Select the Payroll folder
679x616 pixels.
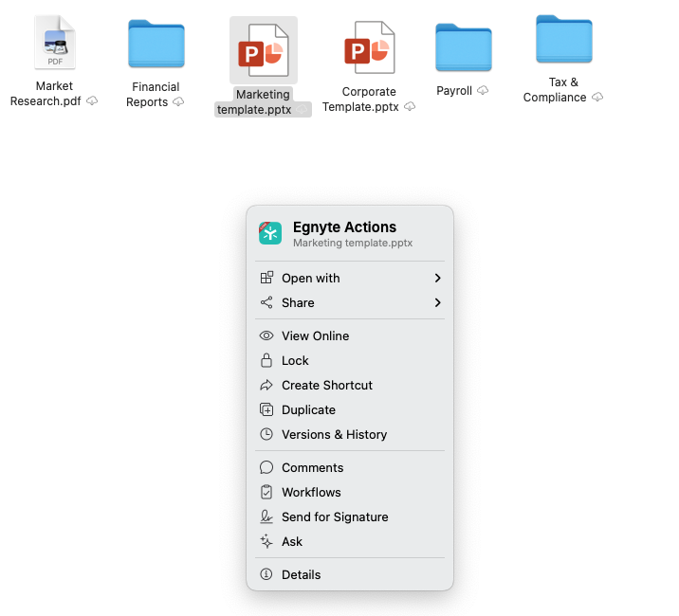pyautogui.click(x=463, y=47)
